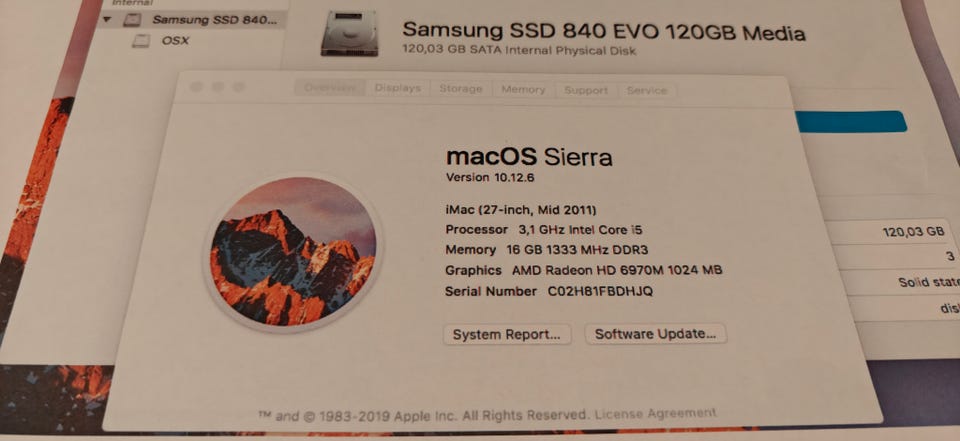Image resolution: width=960 pixels, height=441 pixels.
Task: Close the About This Mac window
Action: (196, 87)
